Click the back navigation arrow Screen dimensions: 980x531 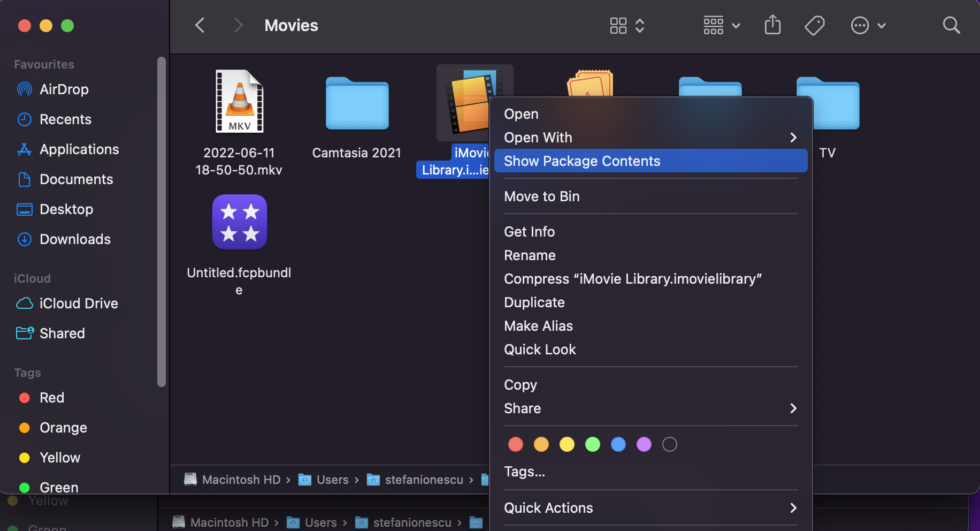[200, 25]
